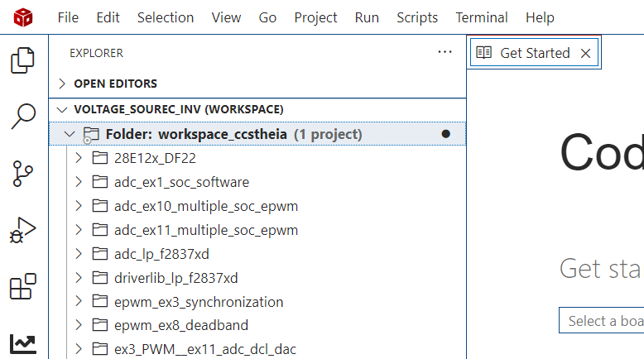
Task: Open the Go menu
Action: 267,17
